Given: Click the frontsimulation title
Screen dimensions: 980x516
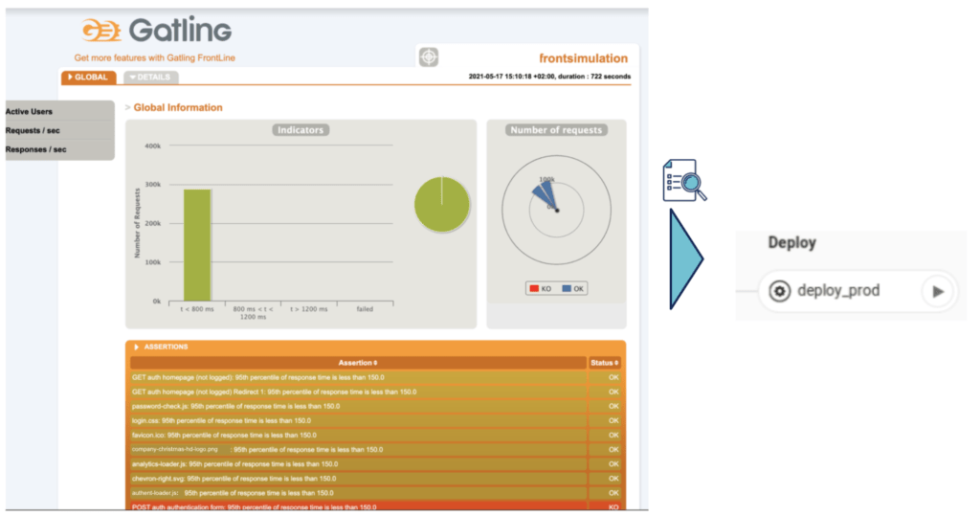Looking at the screenshot, I should [x=583, y=58].
